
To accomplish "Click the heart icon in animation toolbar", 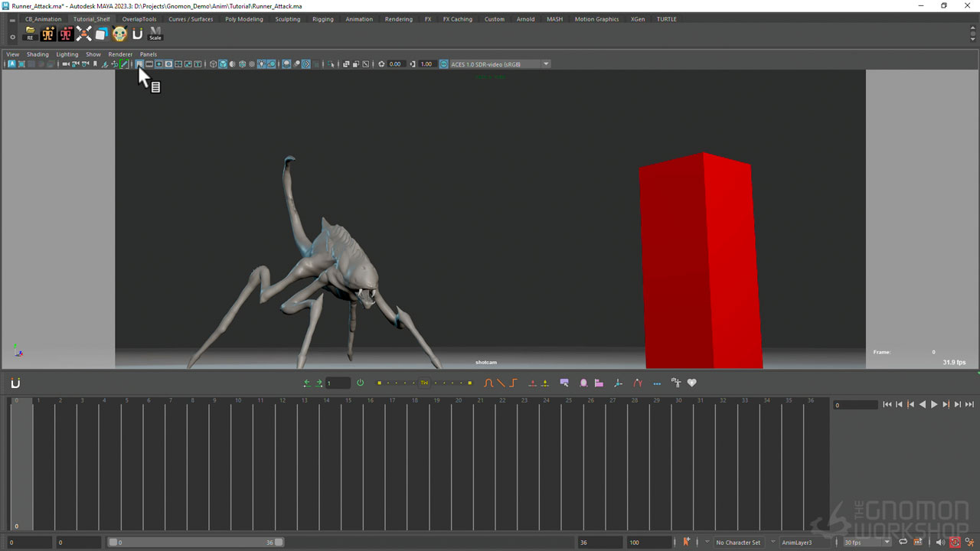I will pos(692,383).
